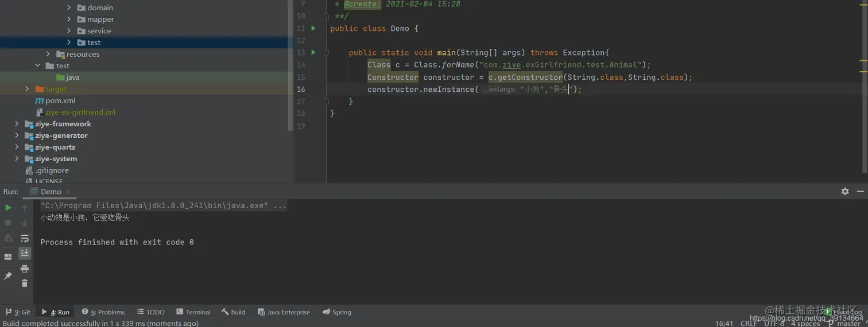Open the TODO tool window
The width and height of the screenshot is (868, 327).
[151, 312]
